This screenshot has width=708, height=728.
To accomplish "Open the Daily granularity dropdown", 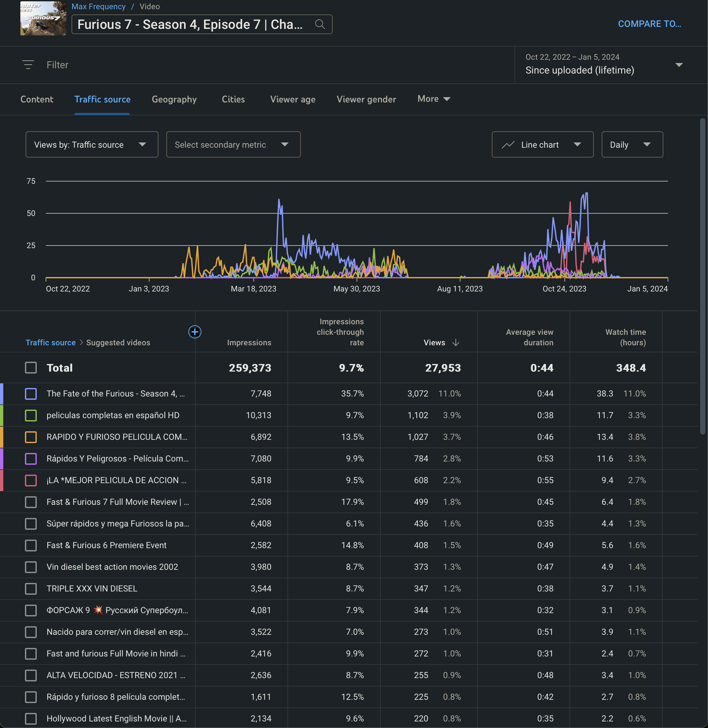I will click(x=632, y=145).
